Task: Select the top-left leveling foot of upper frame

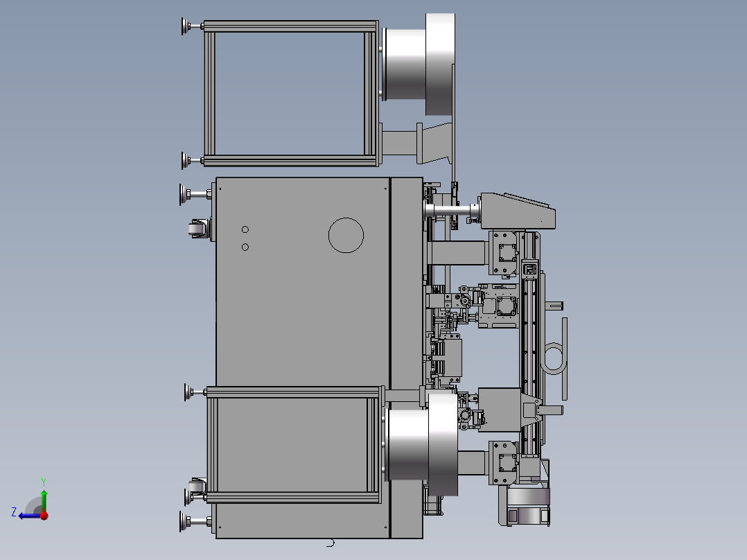Action: pyautogui.click(x=192, y=26)
